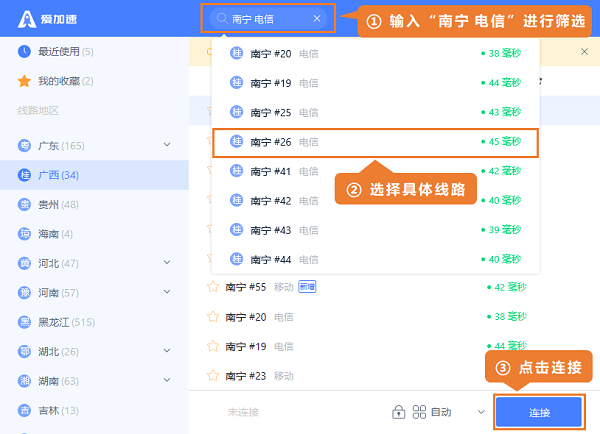This screenshot has height=434, width=600.
Task: Click the lock icon in bottom bar
Action: [x=399, y=412]
